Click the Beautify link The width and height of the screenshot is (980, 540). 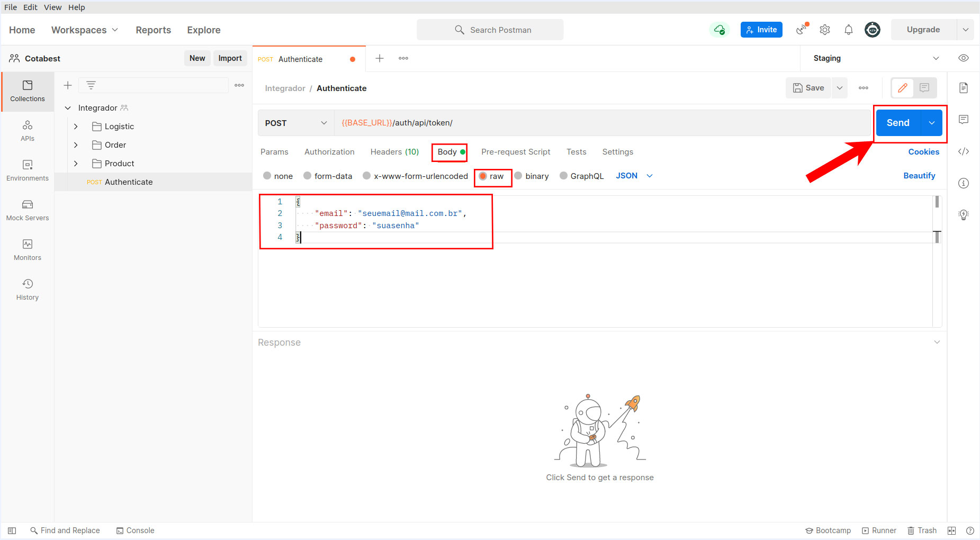(919, 176)
